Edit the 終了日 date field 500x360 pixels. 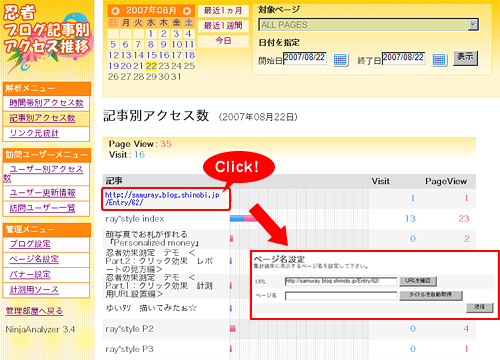(x=403, y=58)
